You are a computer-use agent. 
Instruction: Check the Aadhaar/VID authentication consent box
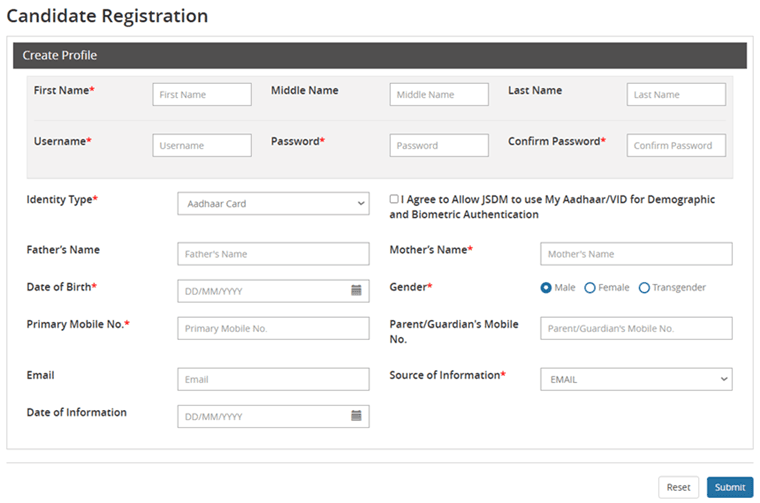394,199
